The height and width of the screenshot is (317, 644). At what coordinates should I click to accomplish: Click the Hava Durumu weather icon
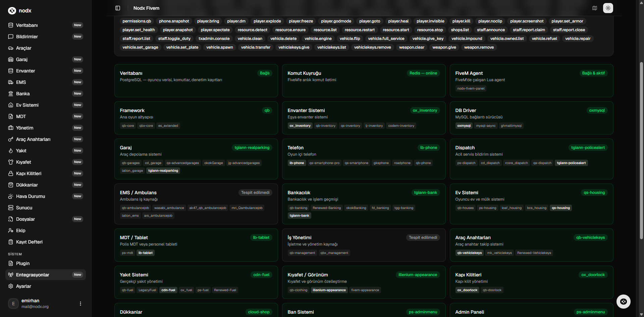pyautogui.click(x=11, y=196)
